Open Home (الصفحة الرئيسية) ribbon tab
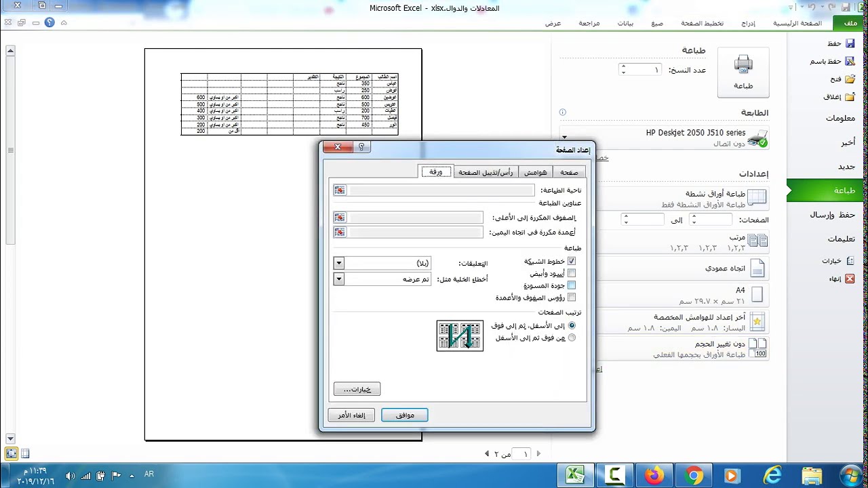The image size is (868, 488). coord(797,23)
